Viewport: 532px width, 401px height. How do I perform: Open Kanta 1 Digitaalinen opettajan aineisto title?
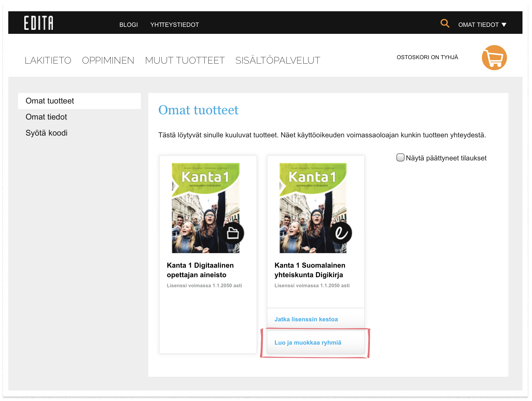(200, 270)
